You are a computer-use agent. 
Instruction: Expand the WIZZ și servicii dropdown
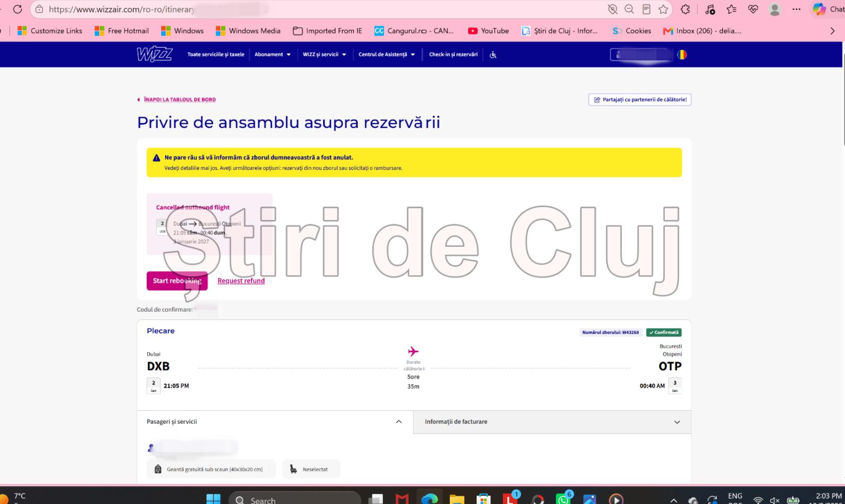point(325,55)
